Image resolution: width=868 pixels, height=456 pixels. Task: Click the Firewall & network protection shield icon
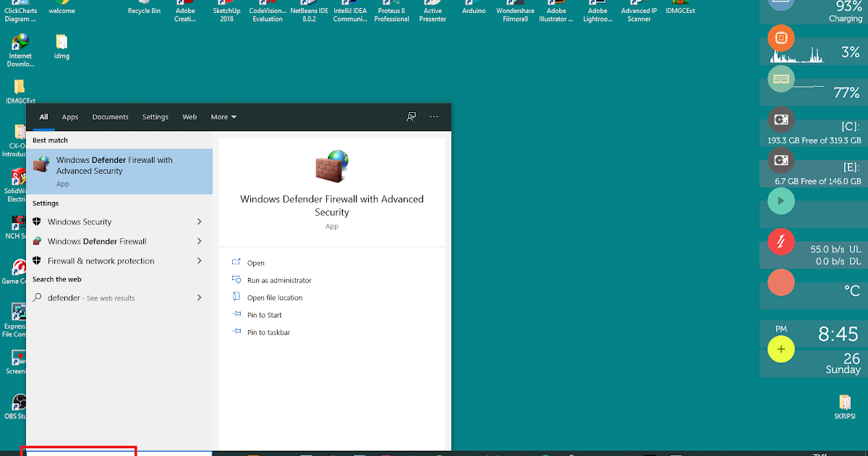[38, 261]
